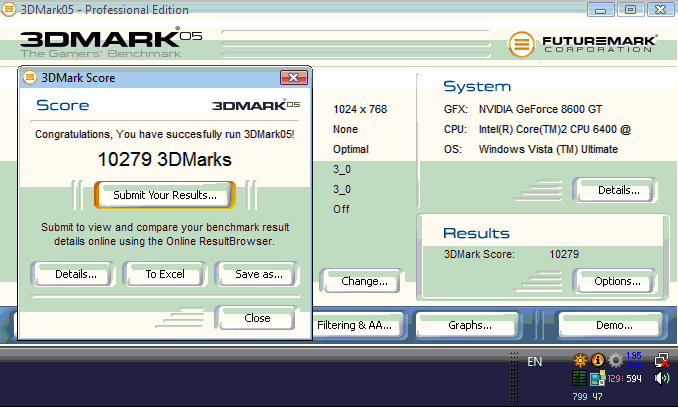Open the network disconnected tray icon
Viewport: 678px width, 407px height.
point(661,360)
